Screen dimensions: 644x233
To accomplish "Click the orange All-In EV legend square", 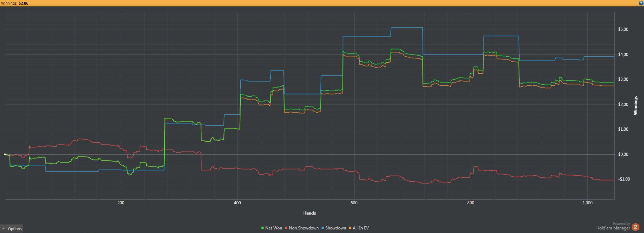I will coord(350,228).
